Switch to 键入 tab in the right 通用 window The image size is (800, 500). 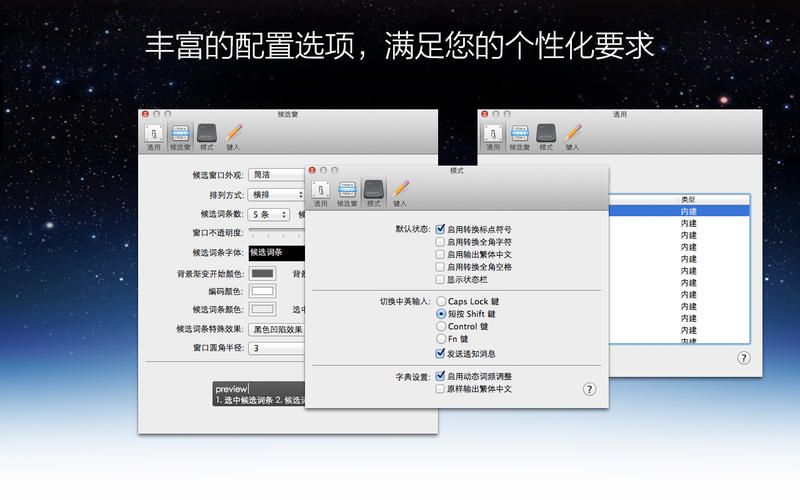point(572,136)
